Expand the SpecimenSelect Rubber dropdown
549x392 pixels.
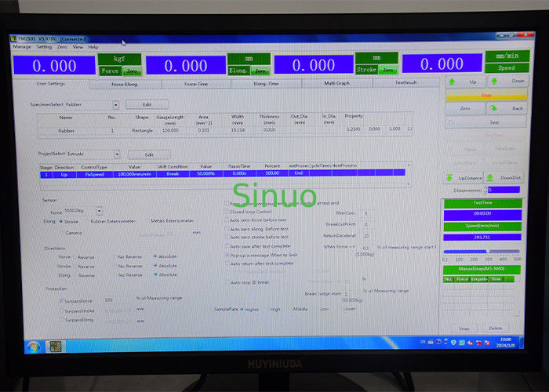[x=116, y=104]
